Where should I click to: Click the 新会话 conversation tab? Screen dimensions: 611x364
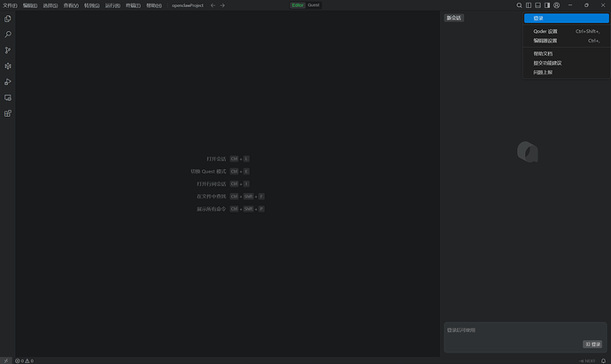[453, 18]
